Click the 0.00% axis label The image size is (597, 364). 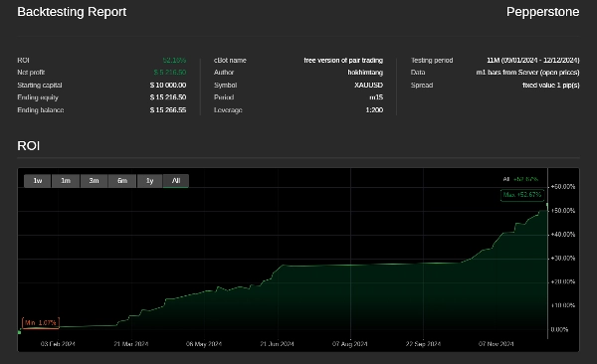click(559, 330)
